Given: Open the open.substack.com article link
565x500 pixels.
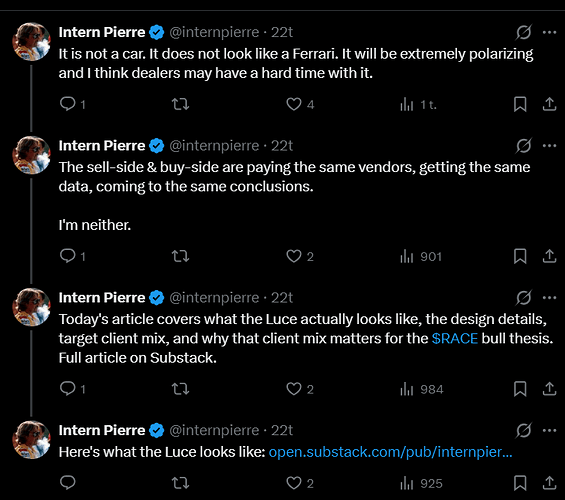Looking at the screenshot, I should pyautogui.click(x=390, y=452).
